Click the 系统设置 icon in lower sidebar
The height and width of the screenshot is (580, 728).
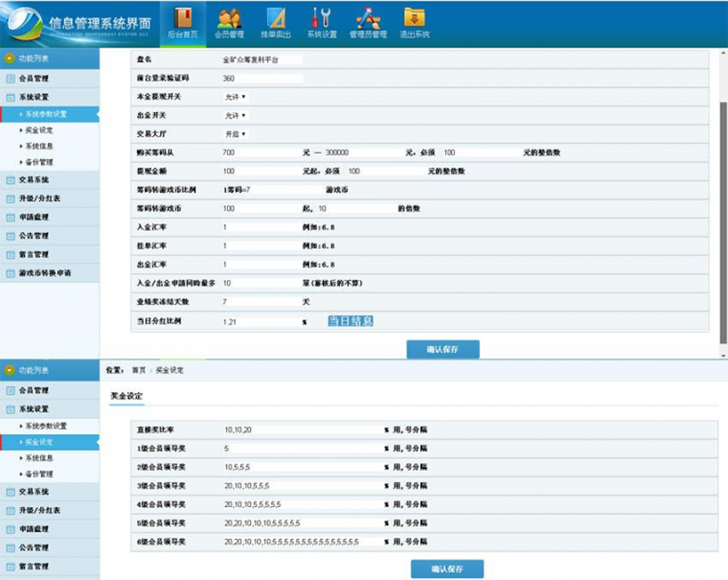pos(11,409)
